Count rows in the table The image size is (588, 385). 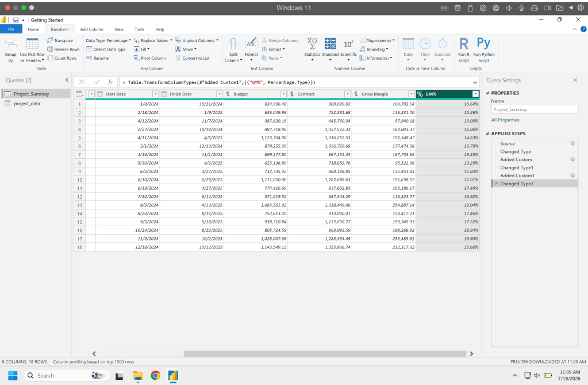point(62,58)
